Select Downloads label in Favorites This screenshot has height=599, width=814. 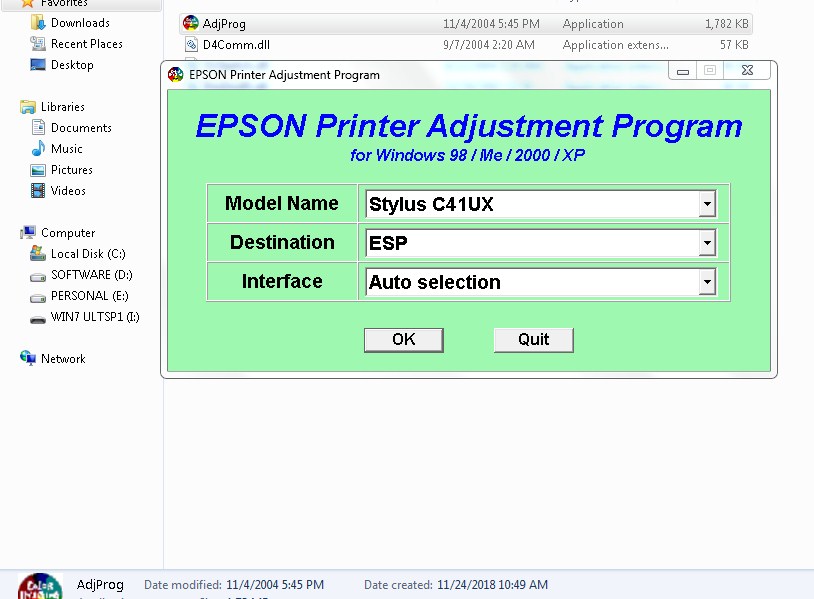(x=80, y=23)
